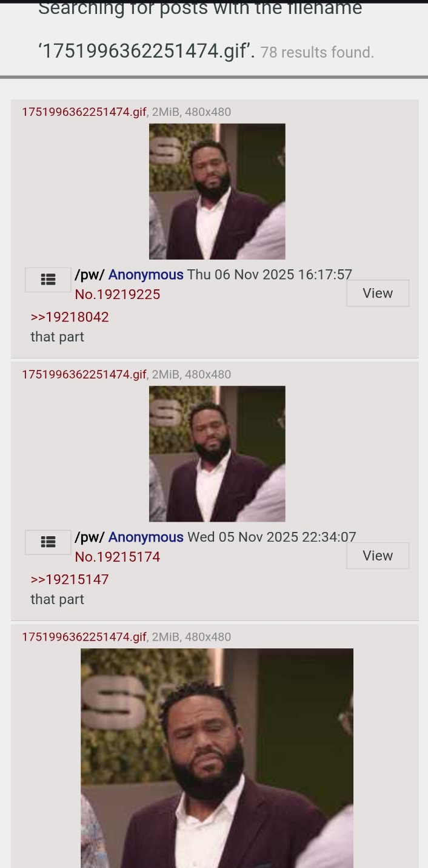Open the list menu icon for post No.19219225

[48, 280]
